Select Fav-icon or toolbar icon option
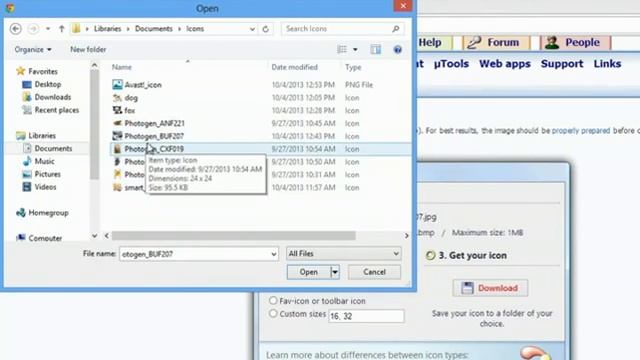Image resolution: width=640 pixels, height=360 pixels. click(273, 301)
